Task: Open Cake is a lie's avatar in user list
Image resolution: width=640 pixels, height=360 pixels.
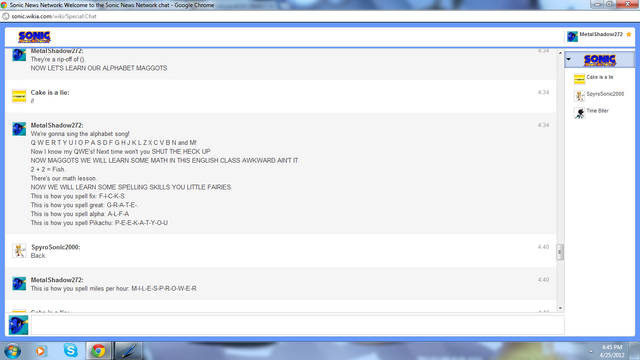Action: (579, 79)
